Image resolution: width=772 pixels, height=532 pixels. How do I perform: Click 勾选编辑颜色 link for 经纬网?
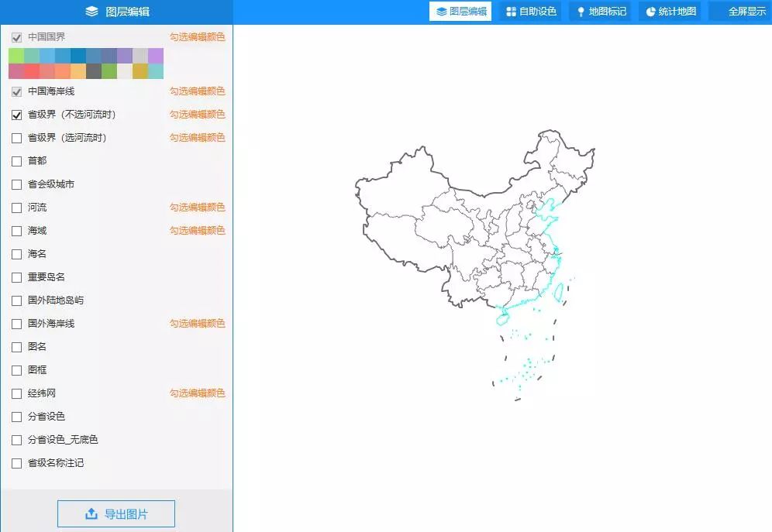(197, 393)
